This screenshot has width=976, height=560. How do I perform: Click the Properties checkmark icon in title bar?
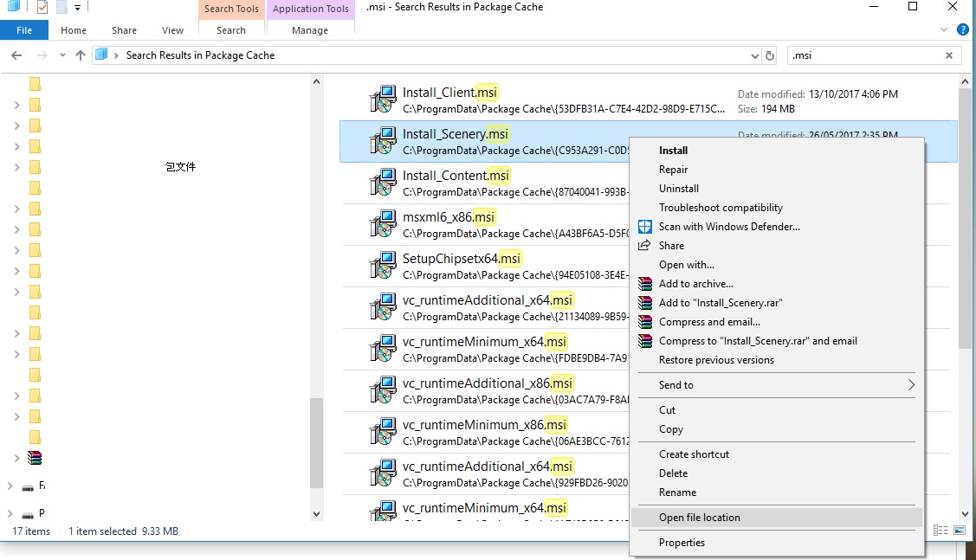[42, 8]
